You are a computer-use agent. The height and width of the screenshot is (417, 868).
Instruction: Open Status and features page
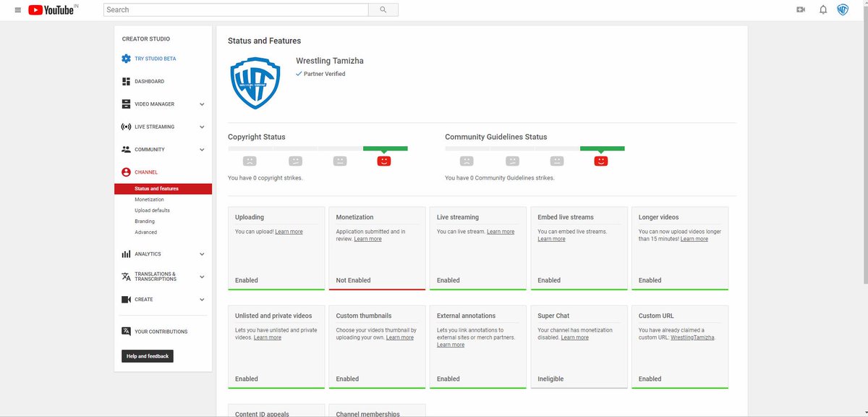(x=163, y=189)
